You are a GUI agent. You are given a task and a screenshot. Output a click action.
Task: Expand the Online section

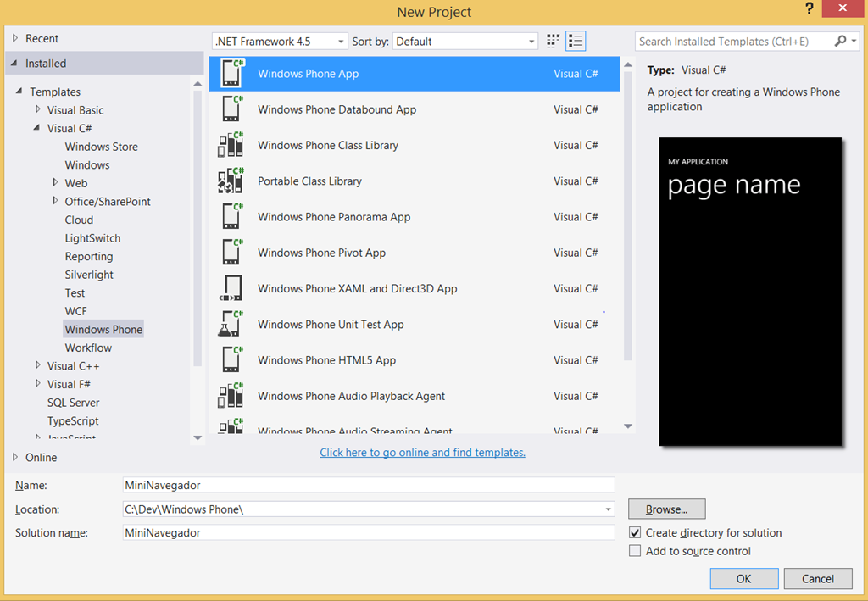(15, 457)
